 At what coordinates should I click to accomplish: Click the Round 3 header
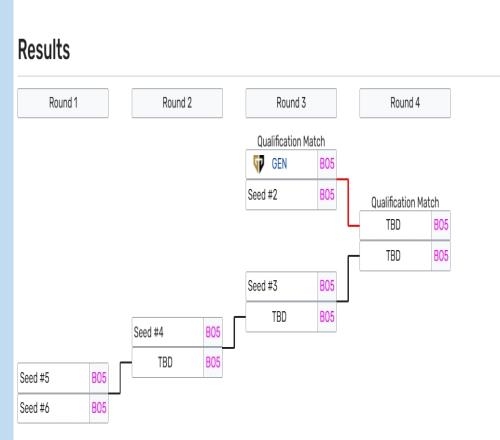(291, 103)
